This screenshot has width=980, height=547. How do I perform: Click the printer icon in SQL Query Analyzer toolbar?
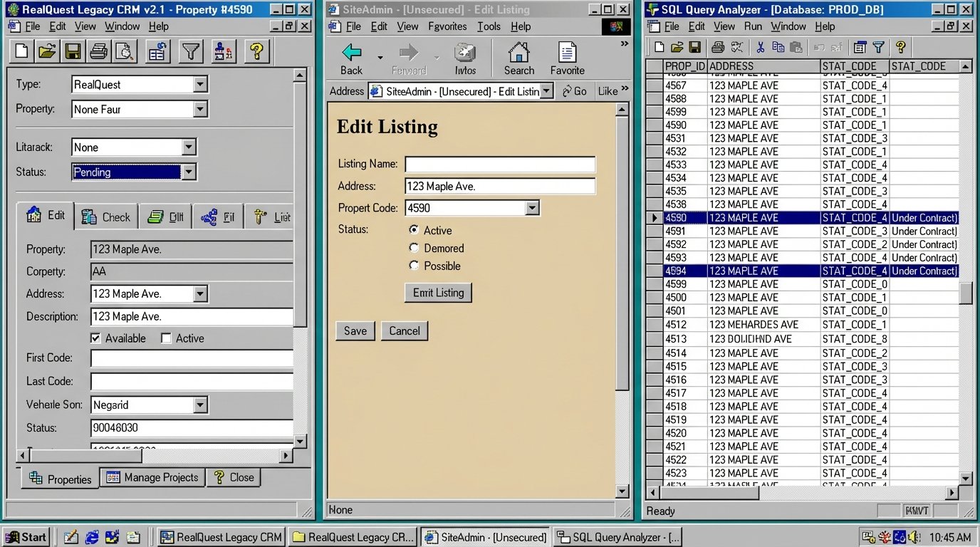pyautogui.click(x=718, y=48)
